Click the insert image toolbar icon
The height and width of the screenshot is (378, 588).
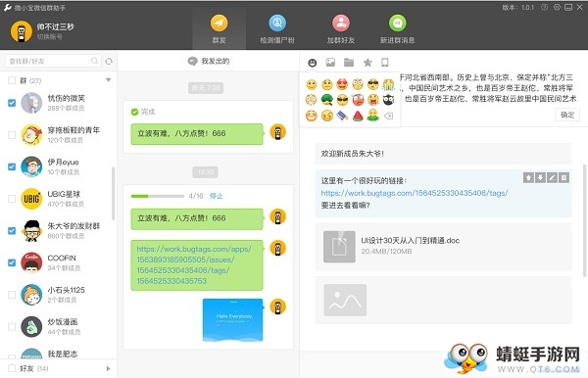(x=330, y=63)
